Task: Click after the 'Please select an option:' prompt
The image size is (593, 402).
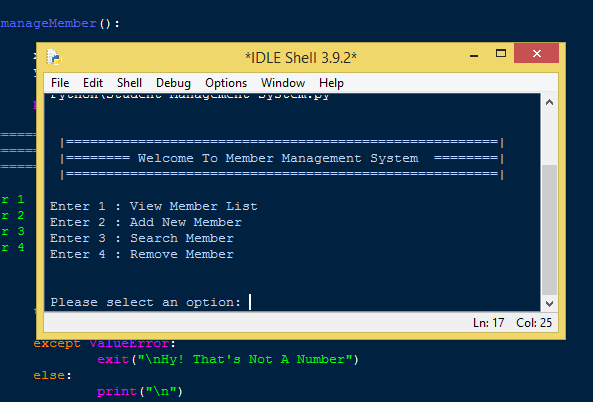Action: click(250, 302)
